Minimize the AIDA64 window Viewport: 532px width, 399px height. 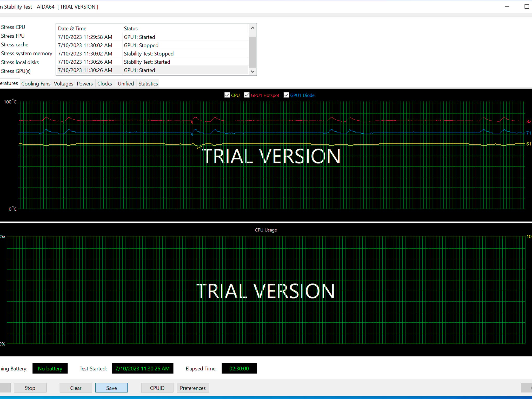[507, 6]
